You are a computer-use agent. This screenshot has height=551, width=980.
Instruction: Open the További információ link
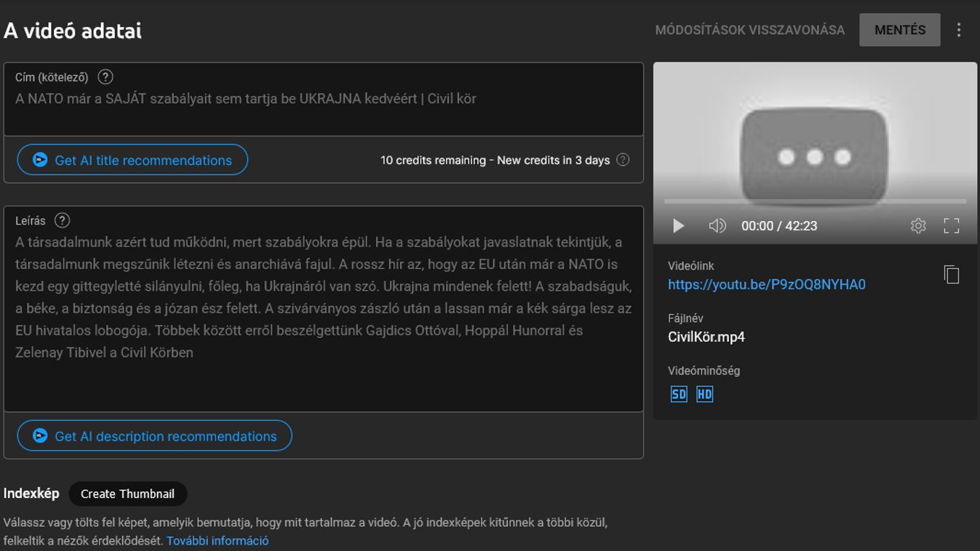tap(218, 541)
